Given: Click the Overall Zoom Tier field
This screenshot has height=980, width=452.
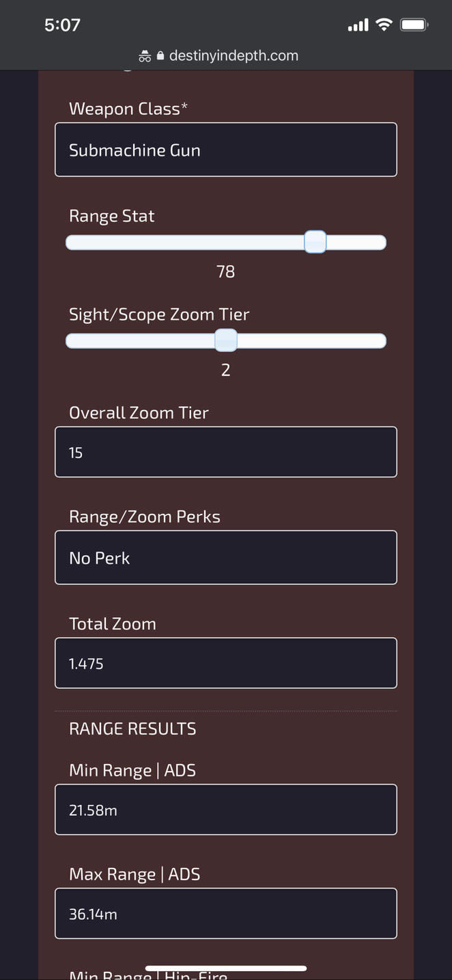Looking at the screenshot, I should (x=225, y=452).
